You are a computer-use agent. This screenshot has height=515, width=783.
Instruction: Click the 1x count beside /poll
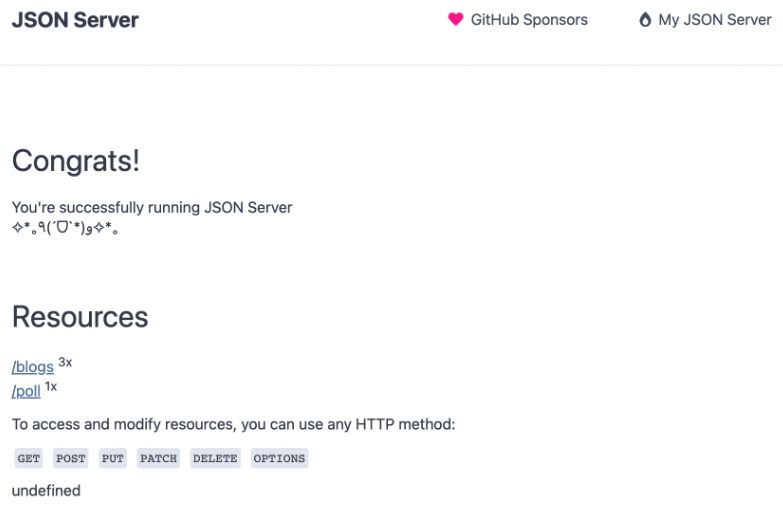click(x=51, y=387)
